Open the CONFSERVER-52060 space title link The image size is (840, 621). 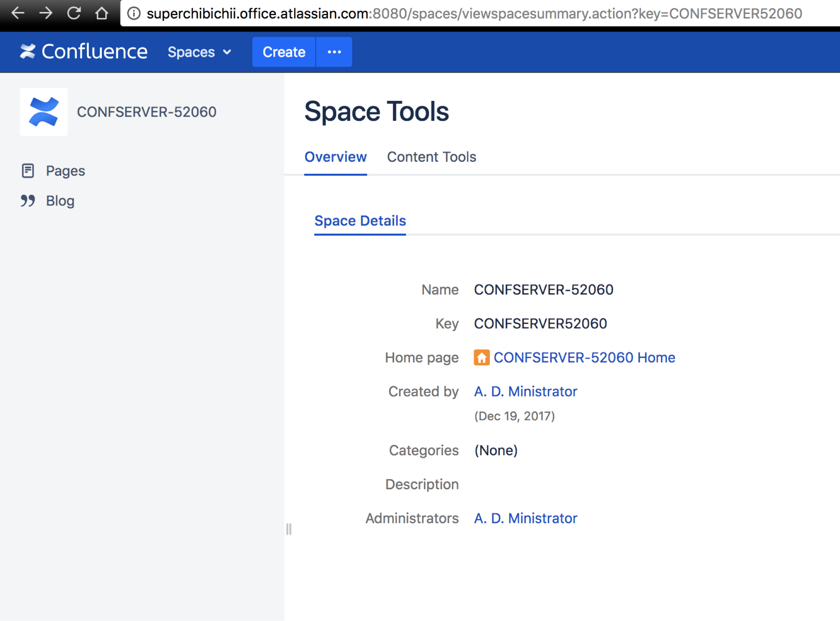click(147, 112)
